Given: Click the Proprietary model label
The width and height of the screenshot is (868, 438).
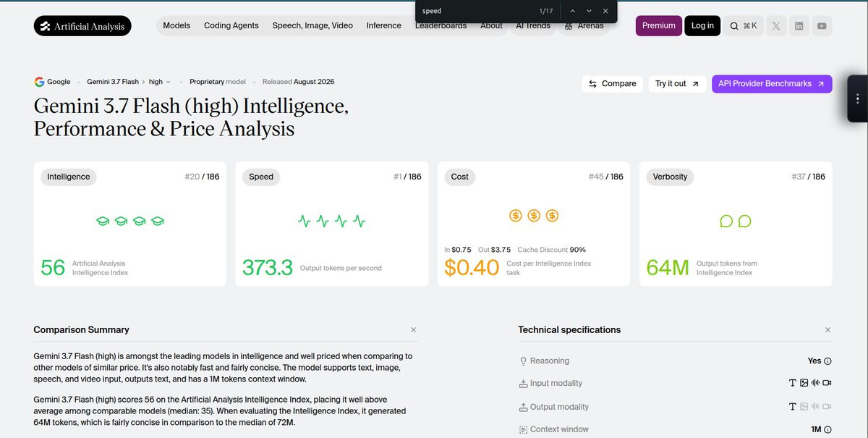Looking at the screenshot, I should pyautogui.click(x=218, y=82).
